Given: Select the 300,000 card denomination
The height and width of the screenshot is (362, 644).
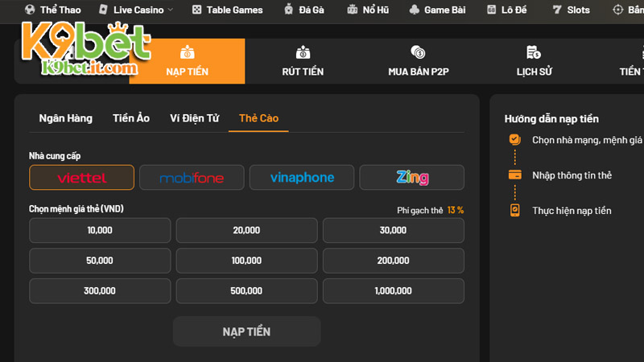Looking at the screenshot, I should click(x=100, y=291).
